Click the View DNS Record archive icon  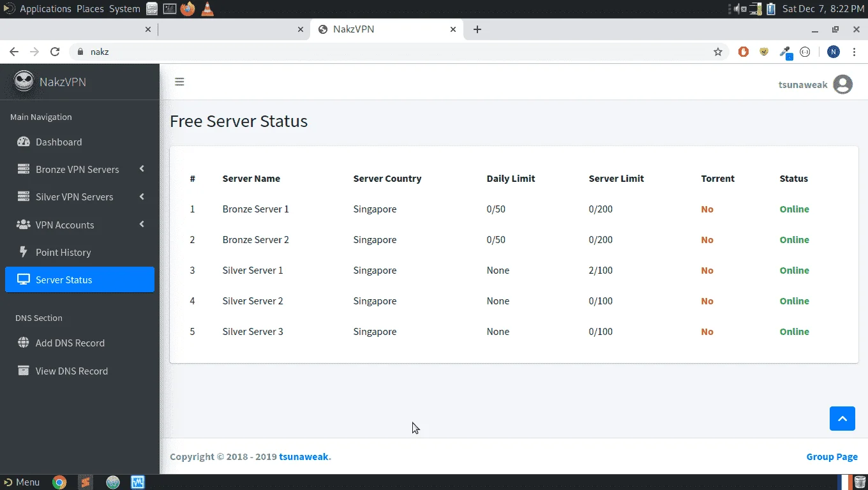(24, 371)
